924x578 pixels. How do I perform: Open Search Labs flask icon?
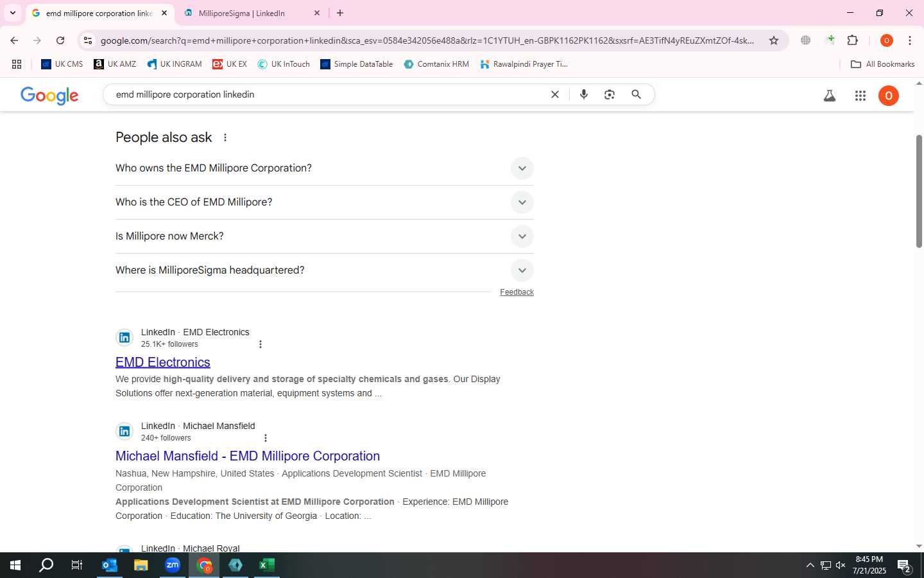tap(830, 96)
